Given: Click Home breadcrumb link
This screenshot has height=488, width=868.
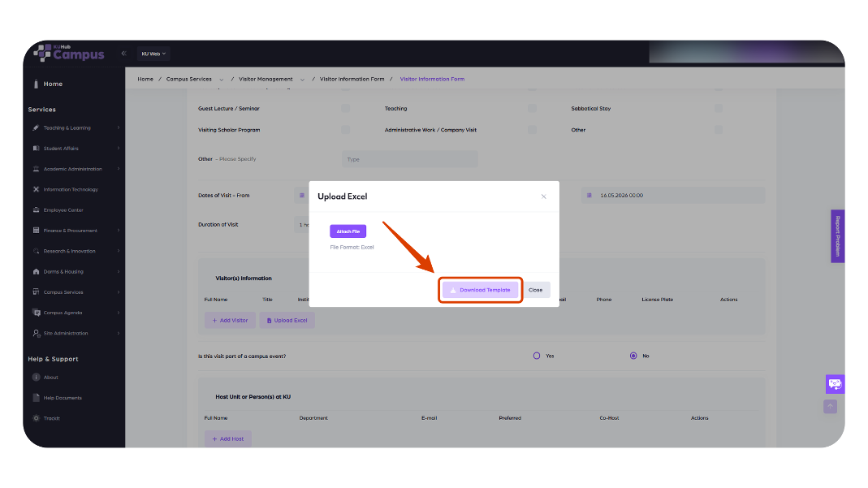Looking at the screenshot, I should (145, 79).
